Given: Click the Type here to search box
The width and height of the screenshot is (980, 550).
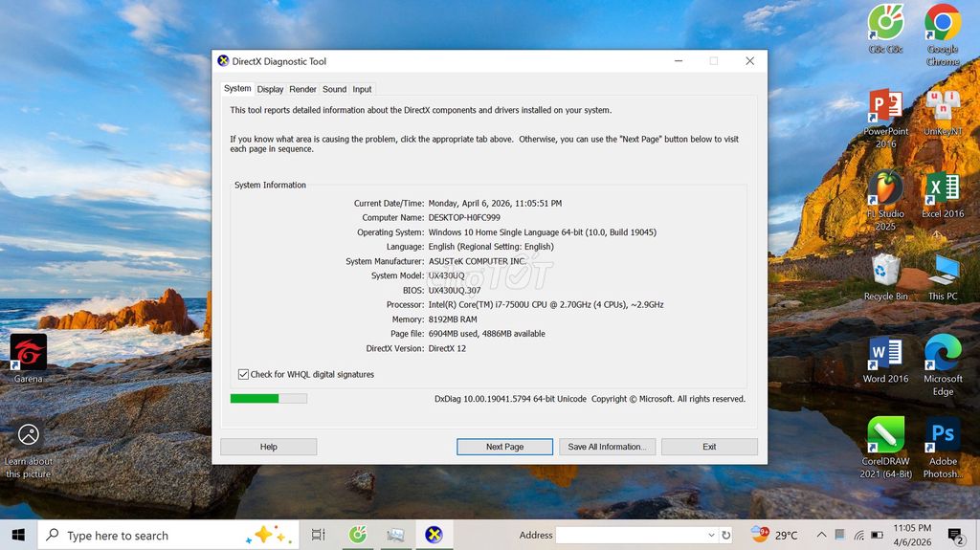Looking at the screenshot, I should click(x=167, y=535).
